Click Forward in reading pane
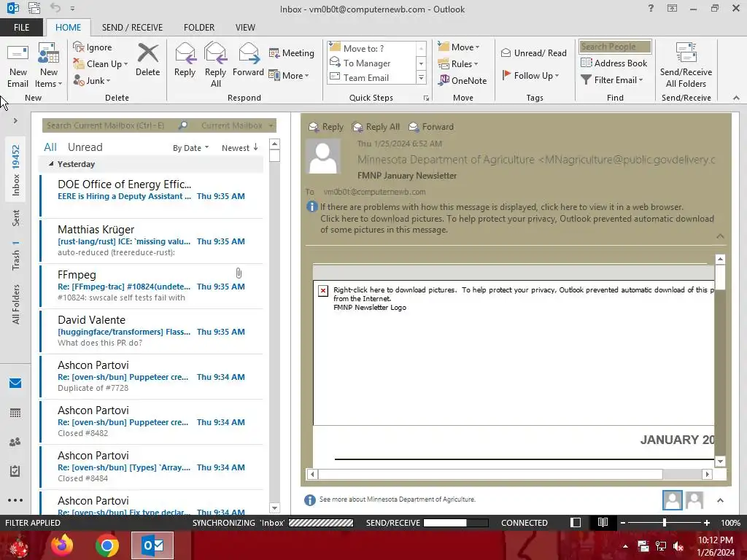 [431, 127]
